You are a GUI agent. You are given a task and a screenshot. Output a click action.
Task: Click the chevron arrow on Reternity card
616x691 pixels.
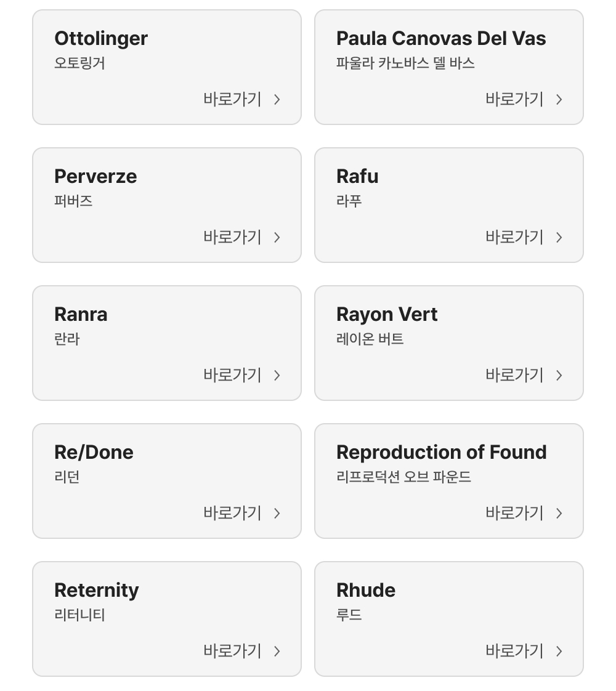coord(277,652)
